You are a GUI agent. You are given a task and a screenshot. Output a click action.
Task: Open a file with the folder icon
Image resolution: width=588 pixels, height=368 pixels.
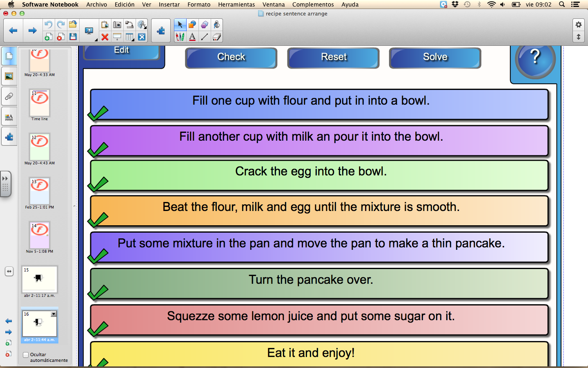pos(73,25)
